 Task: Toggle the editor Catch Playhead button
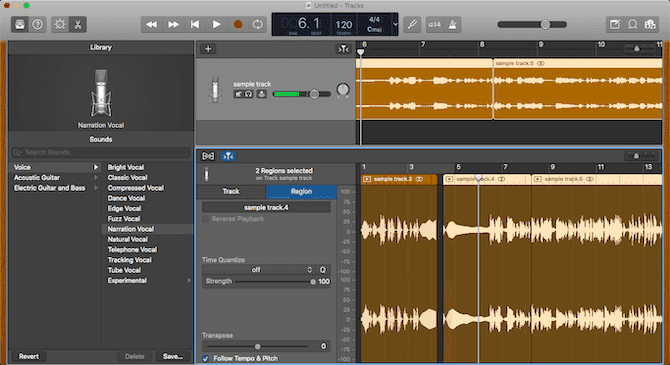click(x=228, y=156)
